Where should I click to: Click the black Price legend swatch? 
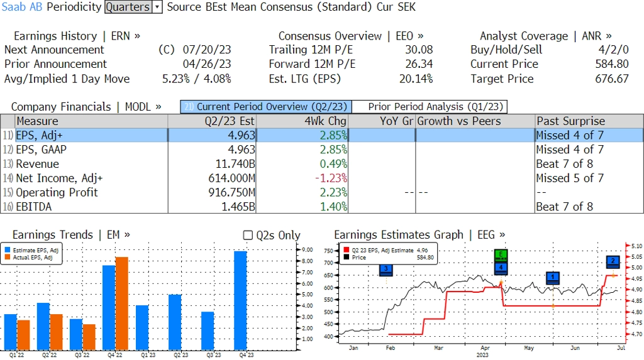[347, 258]
